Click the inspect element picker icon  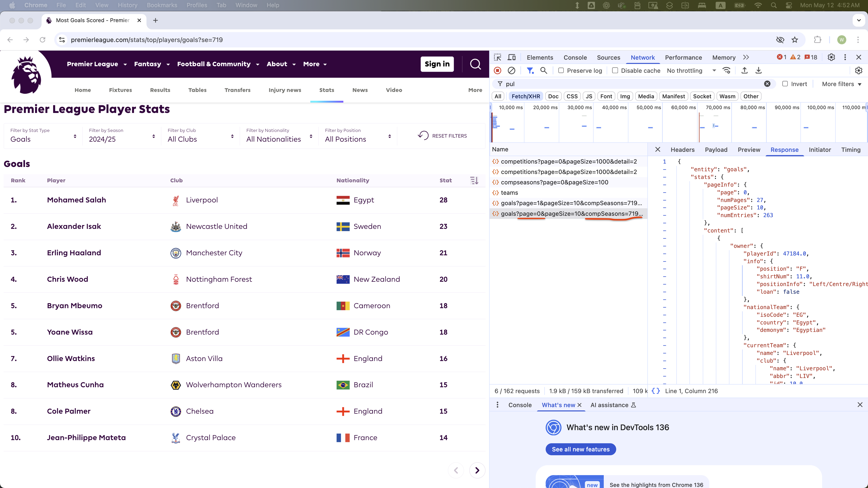coord(497,57)
